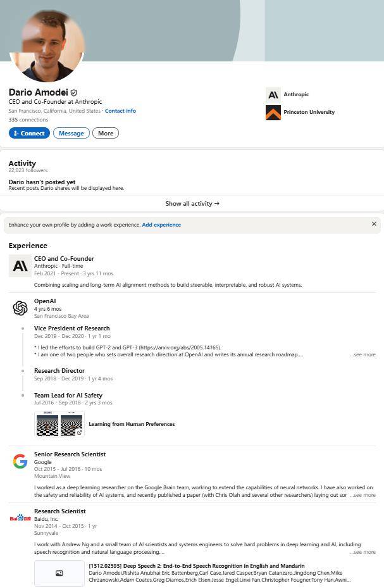The image size is (384, 588).
Task: Expand Vice President of Research description via see more
Action: tap(362, 354)
